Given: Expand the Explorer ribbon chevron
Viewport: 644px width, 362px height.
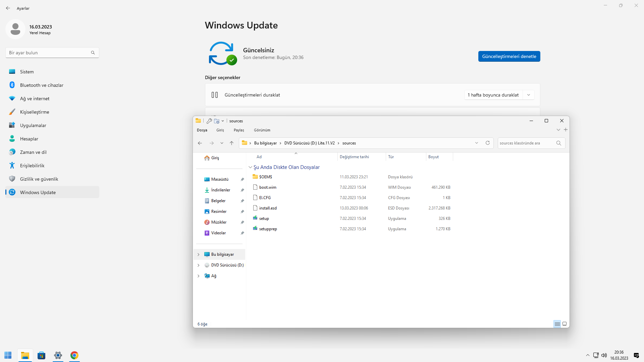Looking at the screenshot, I should [558, 130].
